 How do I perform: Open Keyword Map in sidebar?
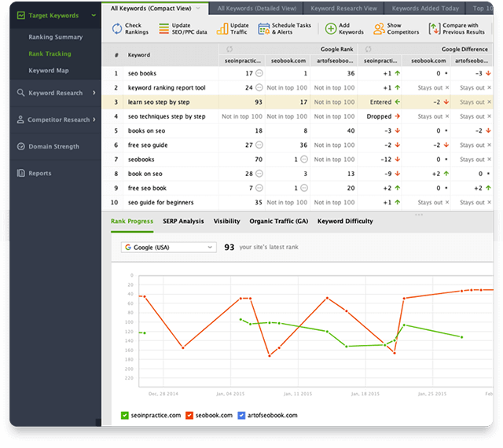click(x=49, y=70)
